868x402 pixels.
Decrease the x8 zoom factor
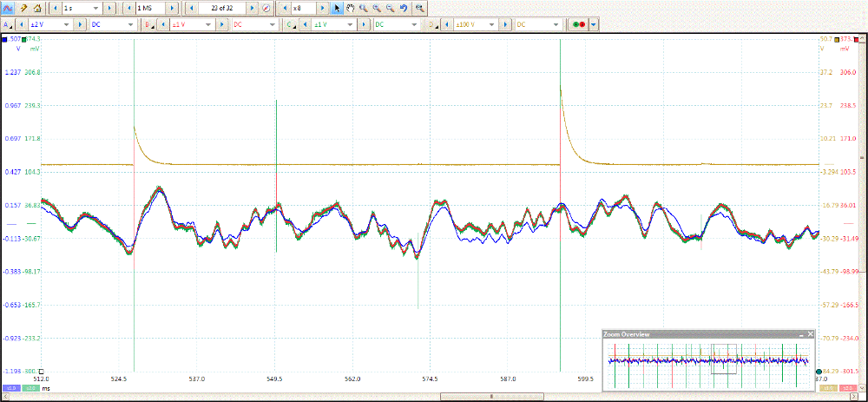point(285,7)
